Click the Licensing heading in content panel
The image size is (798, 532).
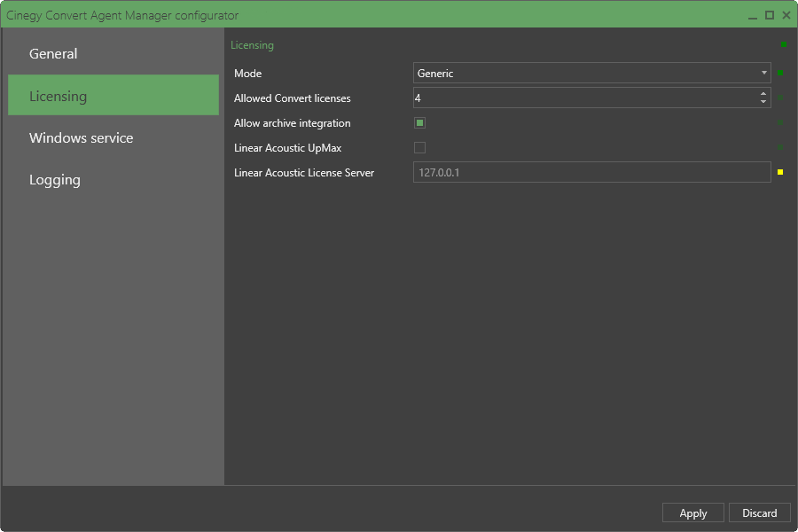point(252,45)
